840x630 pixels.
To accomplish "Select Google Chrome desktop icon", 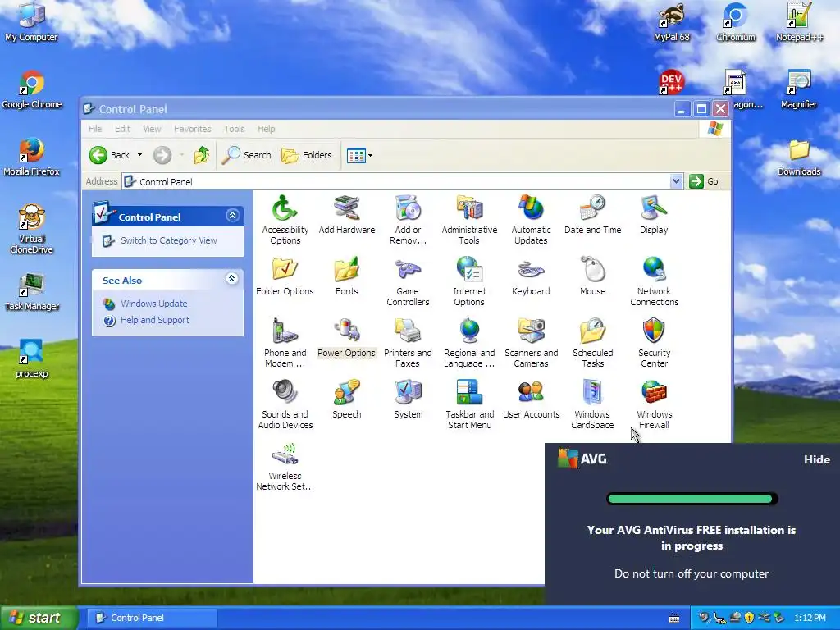I will tap(32, 90).
